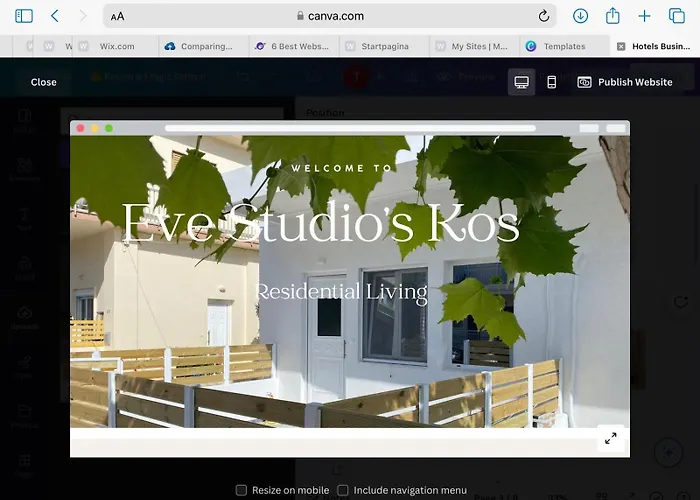700x500 pixels.
Task: Open the Safari downloads list
Action: click(x=580, y=16)
